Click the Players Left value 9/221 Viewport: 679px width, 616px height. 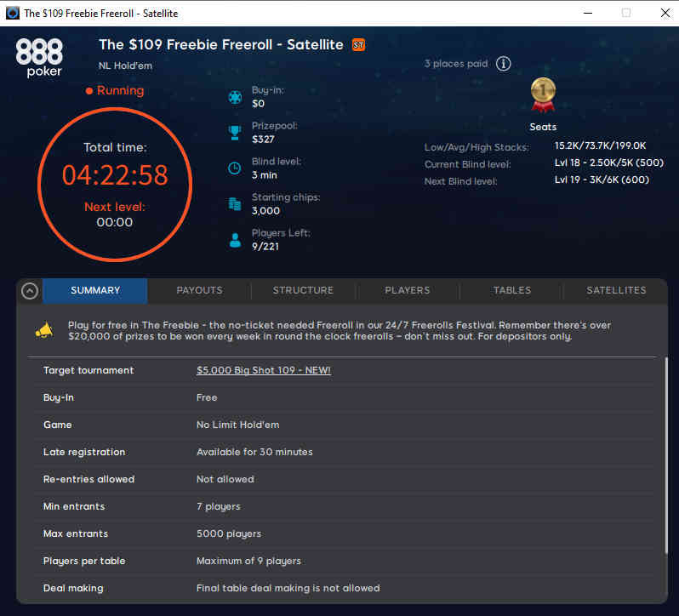pyautogui.click(x=265, y=247)
